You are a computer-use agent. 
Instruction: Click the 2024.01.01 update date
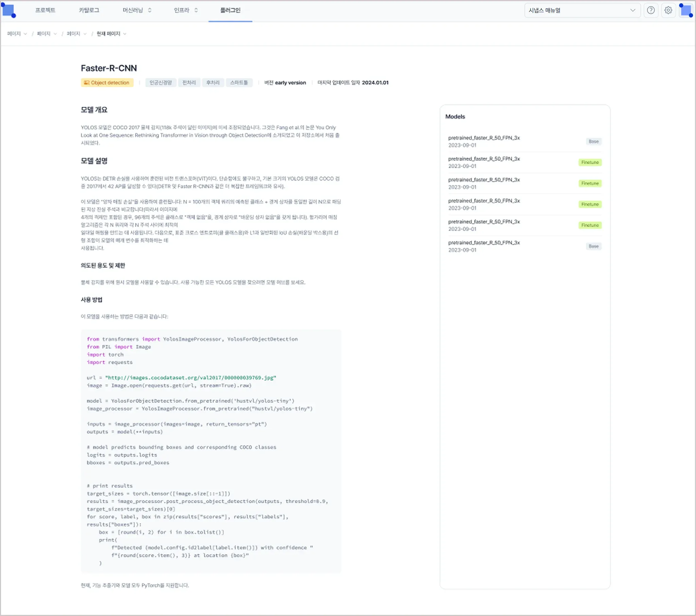(x=375, y=83)
